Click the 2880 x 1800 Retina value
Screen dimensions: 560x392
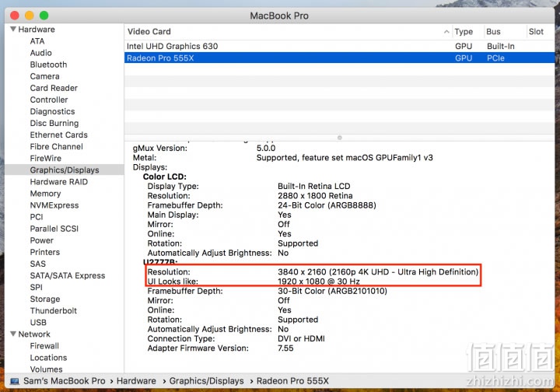tap(315, 196)
